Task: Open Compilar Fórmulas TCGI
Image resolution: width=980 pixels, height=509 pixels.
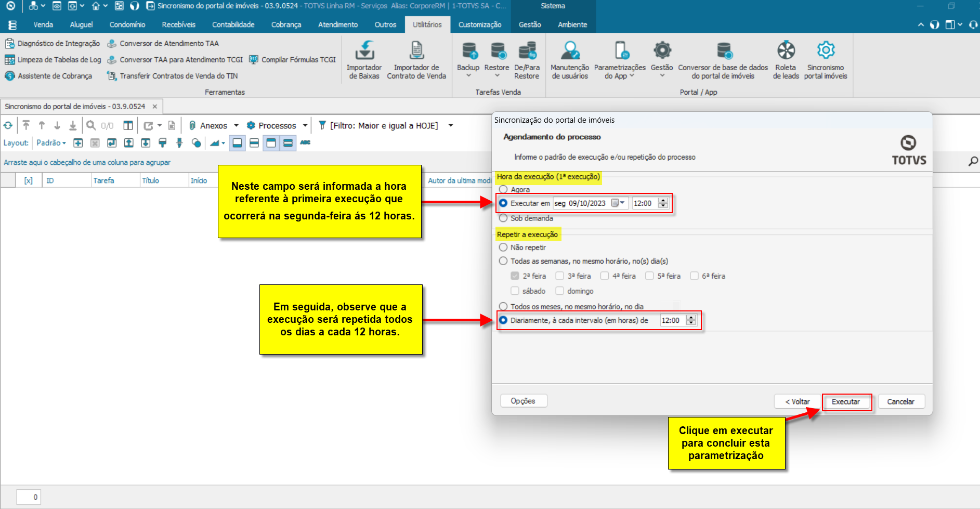Action: (x=292, y=60)
